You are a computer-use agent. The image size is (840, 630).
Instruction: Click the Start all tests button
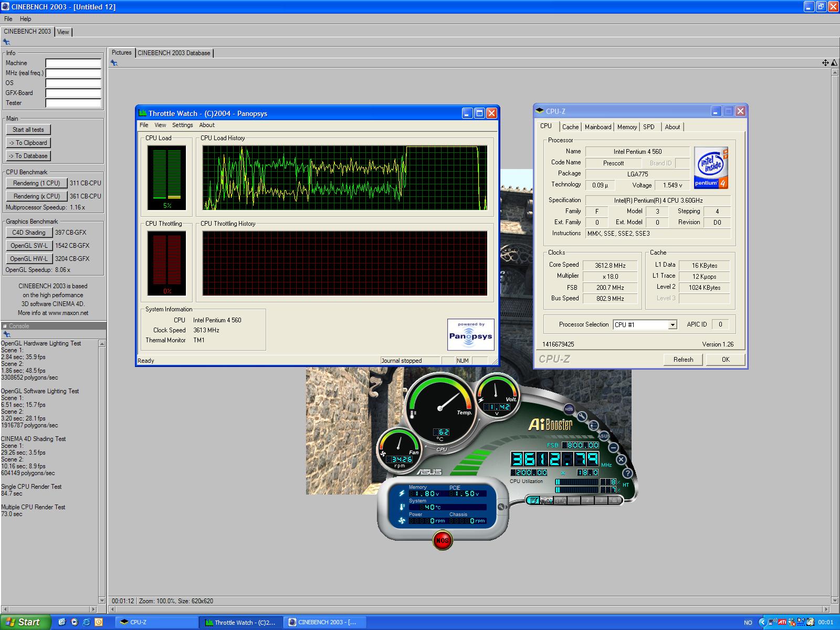pyautogui.click(x=28, y=130)
